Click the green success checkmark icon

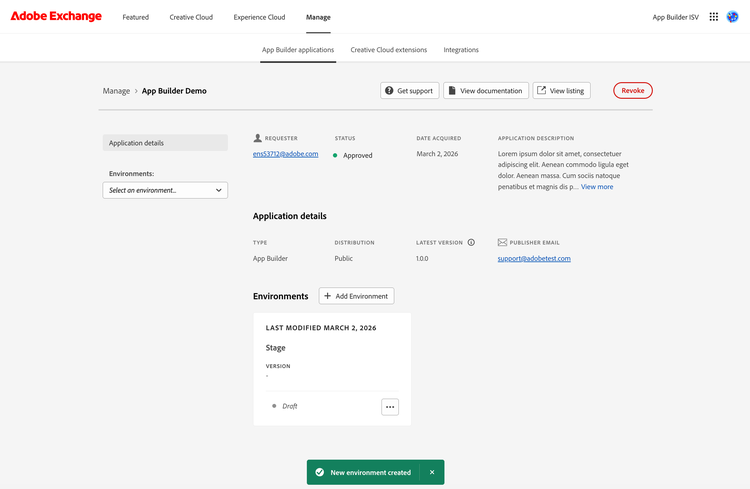(320, 472)
